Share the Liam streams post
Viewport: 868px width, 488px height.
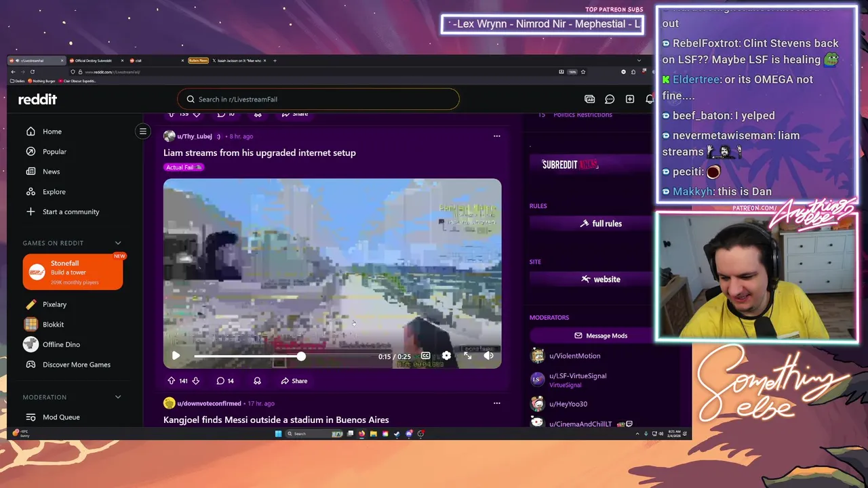pyautogui.click(x=294, y=381)
